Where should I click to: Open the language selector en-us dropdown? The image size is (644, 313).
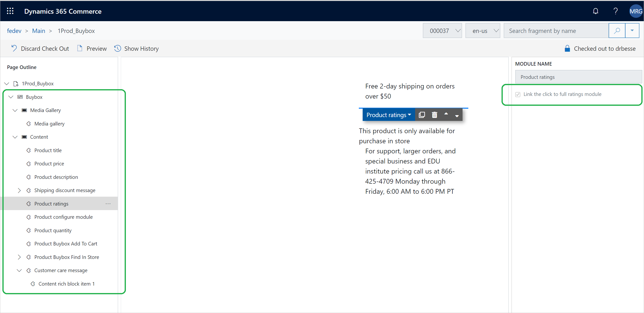click(483, 30)
